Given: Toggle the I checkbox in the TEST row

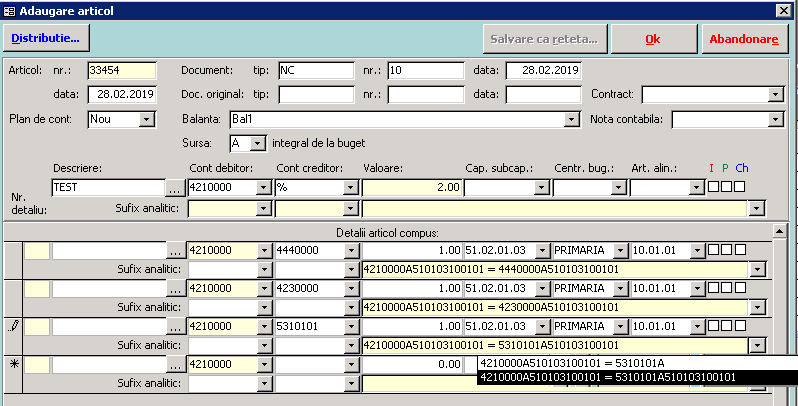Looking at the screenshot, I should (713, 187).
